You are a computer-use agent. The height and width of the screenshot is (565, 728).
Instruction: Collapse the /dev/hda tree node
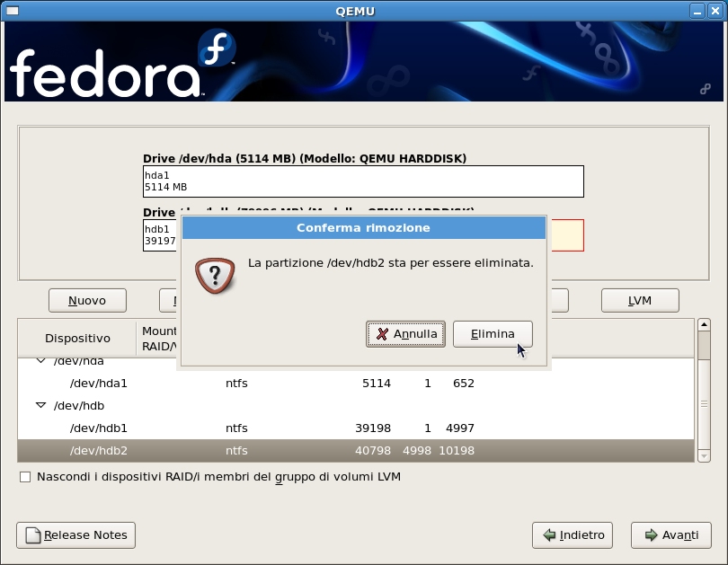40,360
